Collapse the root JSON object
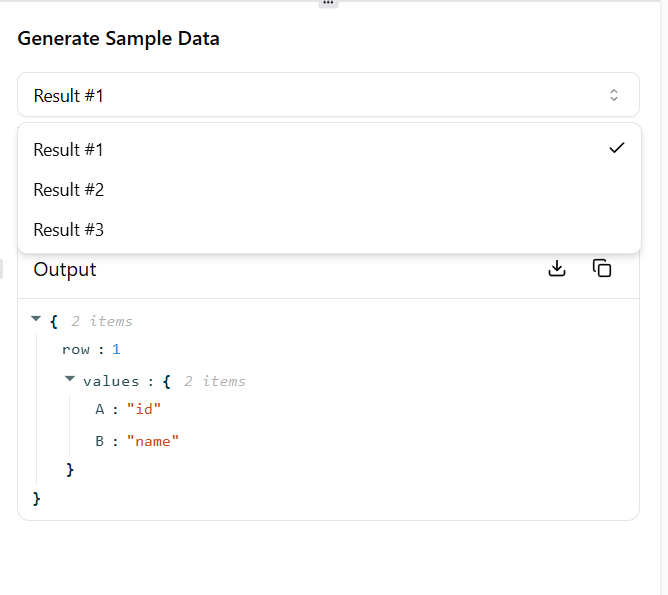This screenshot has width=668, height=595. click(37, 320)
